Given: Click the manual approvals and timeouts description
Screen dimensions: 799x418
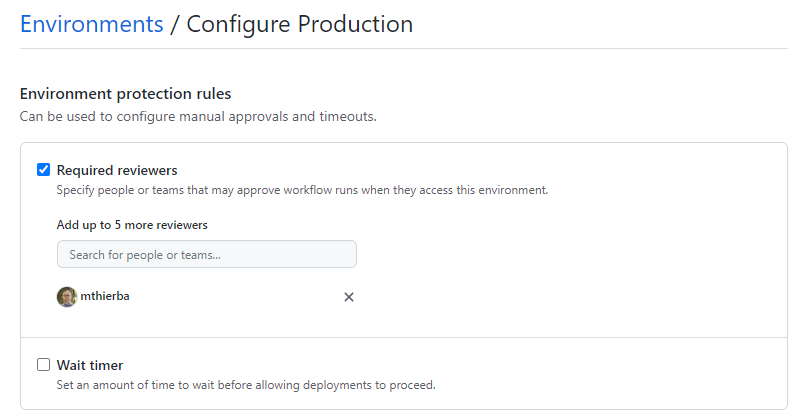Looking at the screenshot, I should (x=198, y=117).
